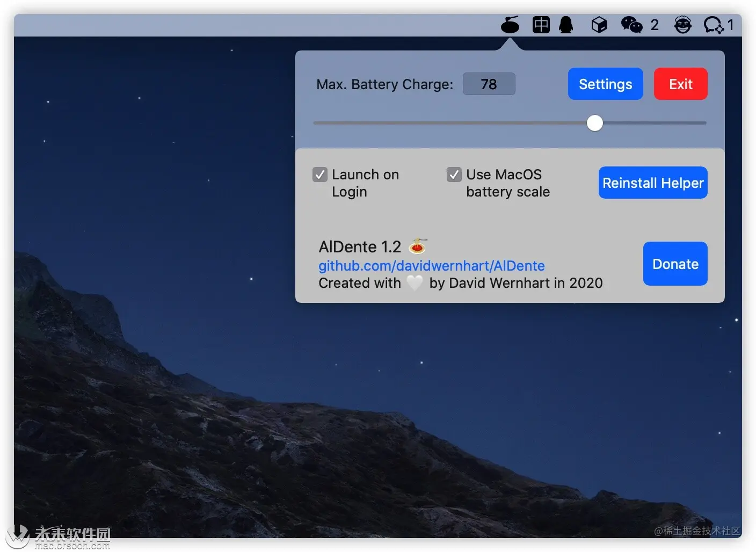Click the battery charge slider knob
Image resolution: width=756 pixels, height=552 pixels.
pyautogui.click(x=594, y=123)
